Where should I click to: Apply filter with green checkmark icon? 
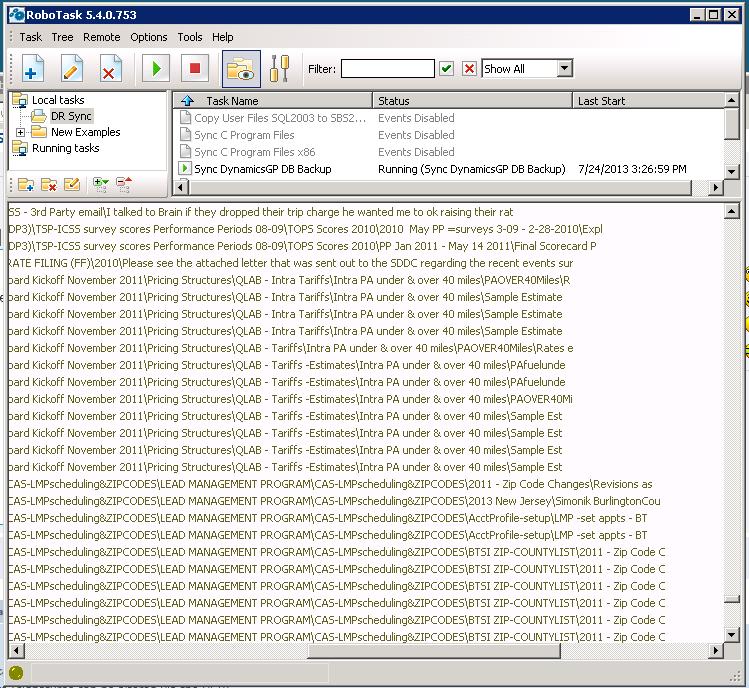(447, 69)
